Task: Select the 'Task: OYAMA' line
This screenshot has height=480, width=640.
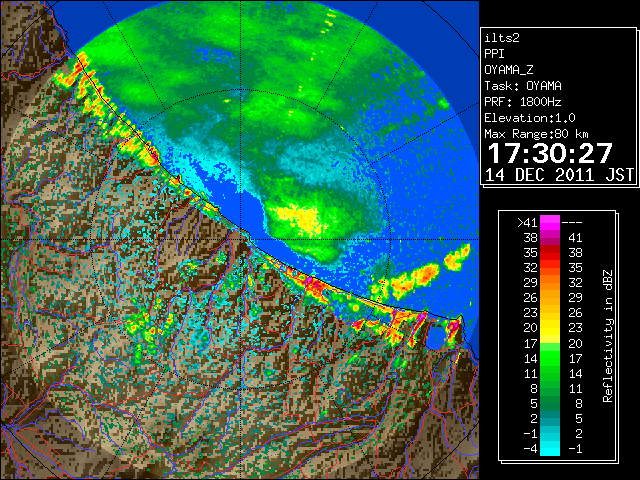Action: (x=523, y=86)
